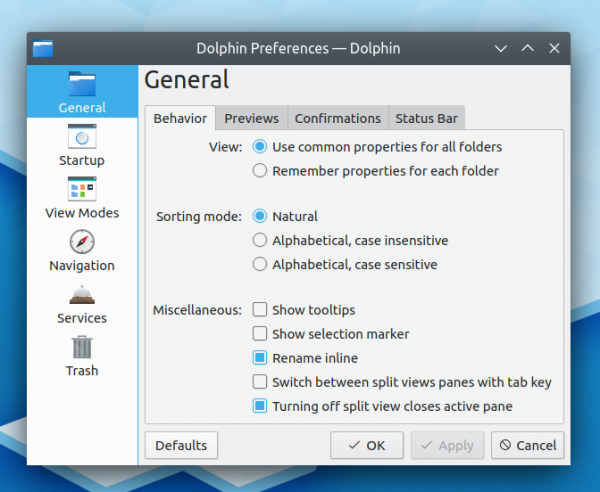Switch to the Status Bar tab

click(x=426, y=118)
